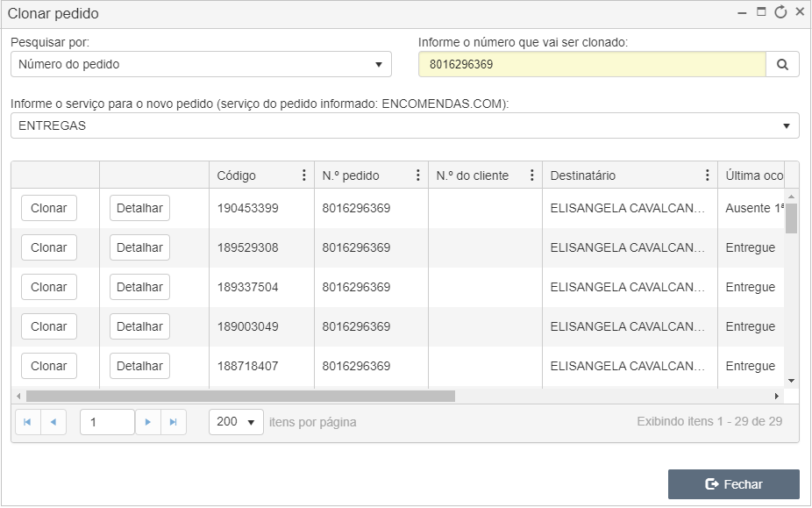Open N.º pedido column options menu
This screenshot has height=508, width=812.
418,175
